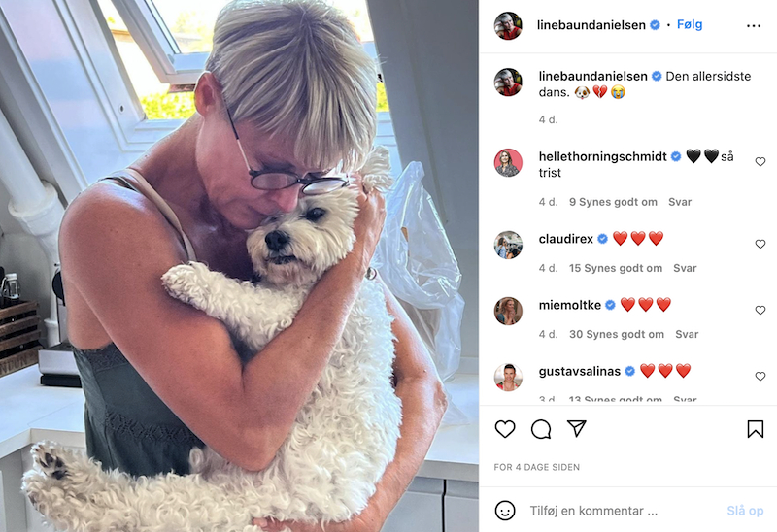Like gustavsalinas's comment heart

click(x=760, y=377)
